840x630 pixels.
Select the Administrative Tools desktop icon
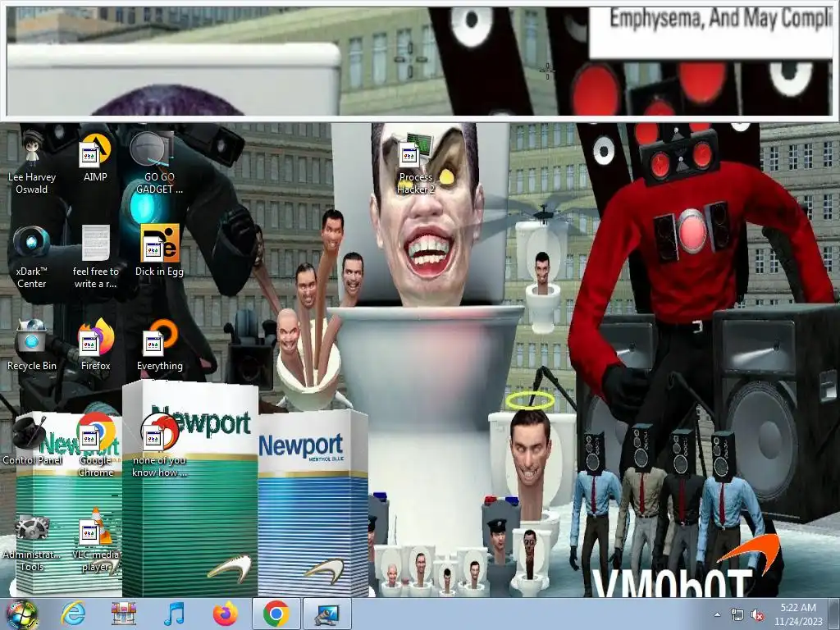tap(32, 541)
